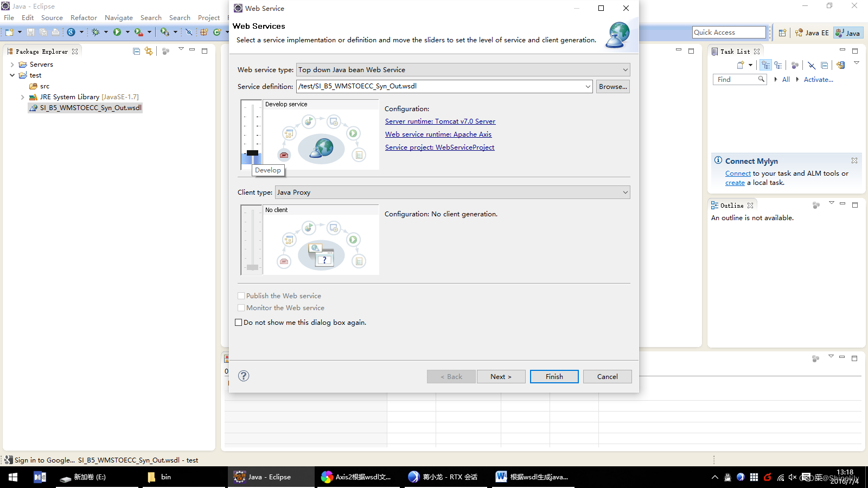This screenshot has width=868, height=488.
Task: Click the Activate... task link
Action: coord(818,79)
